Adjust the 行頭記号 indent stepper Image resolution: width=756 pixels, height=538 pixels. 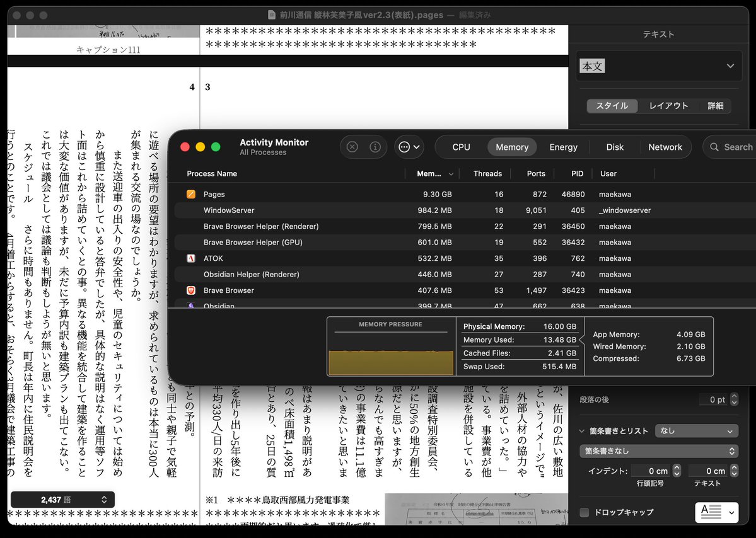click(x=677, y=471)
